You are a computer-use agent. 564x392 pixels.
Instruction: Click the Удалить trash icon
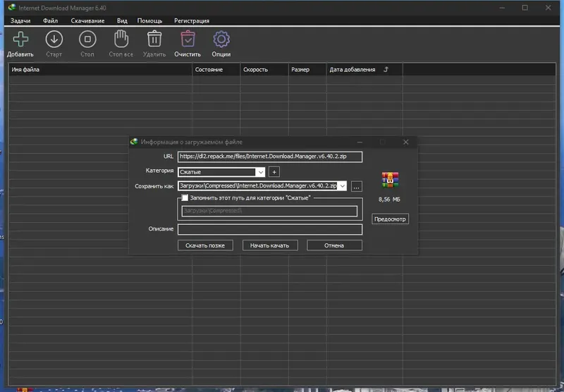click(154, 39)
